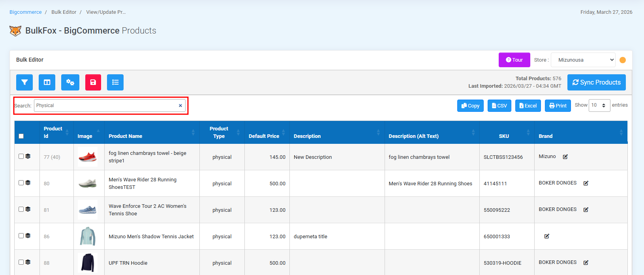The width and height of the screenshot is (644, 275).
Task: Select checkbox for product 80
Action: pyautogui.click(x=21, y=183)
